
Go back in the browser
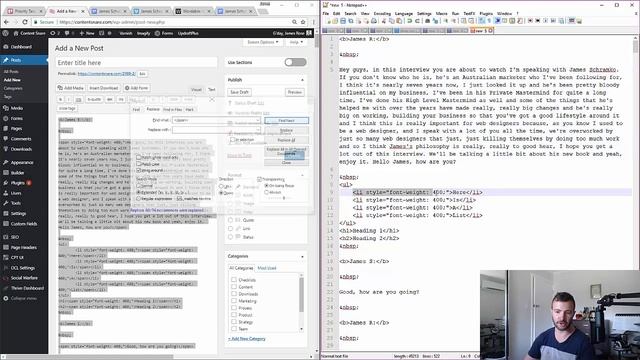click(6, 22)
